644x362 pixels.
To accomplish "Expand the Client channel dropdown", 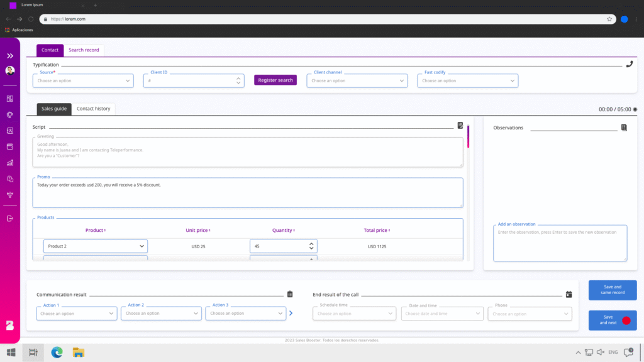I will [x=357, y=80].
